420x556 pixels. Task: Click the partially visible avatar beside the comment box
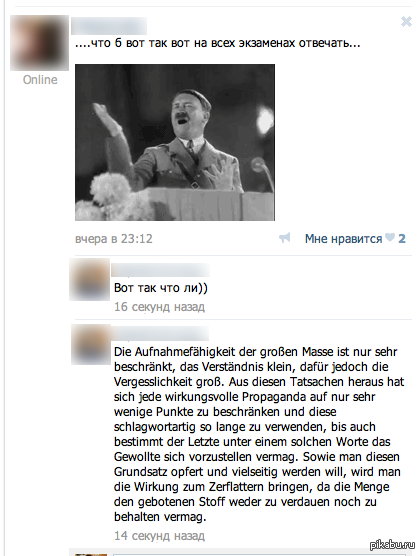[x=91, y=554]
